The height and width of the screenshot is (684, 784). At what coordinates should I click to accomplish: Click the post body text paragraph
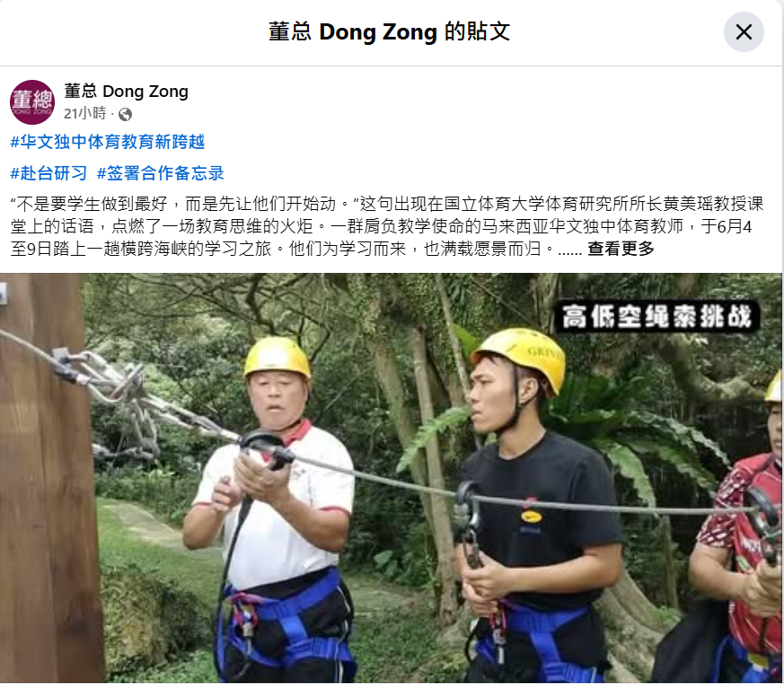[x=387, y=226]
